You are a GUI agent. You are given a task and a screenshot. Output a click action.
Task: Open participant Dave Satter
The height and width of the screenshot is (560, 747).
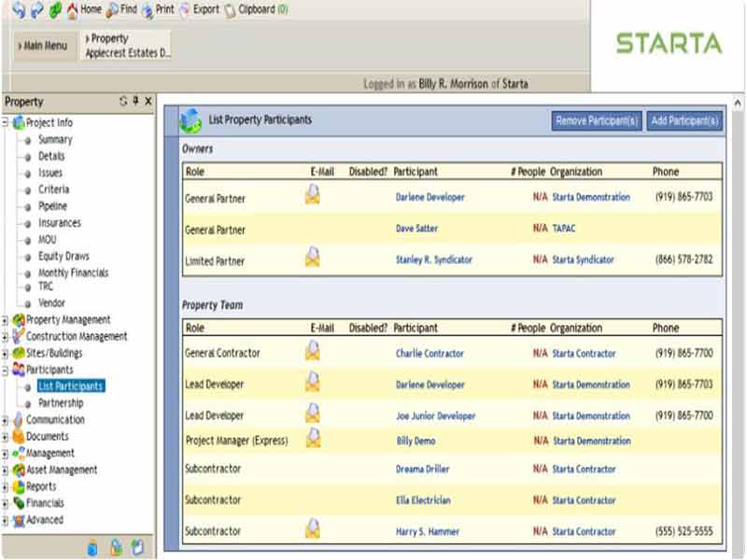[416, 229]
